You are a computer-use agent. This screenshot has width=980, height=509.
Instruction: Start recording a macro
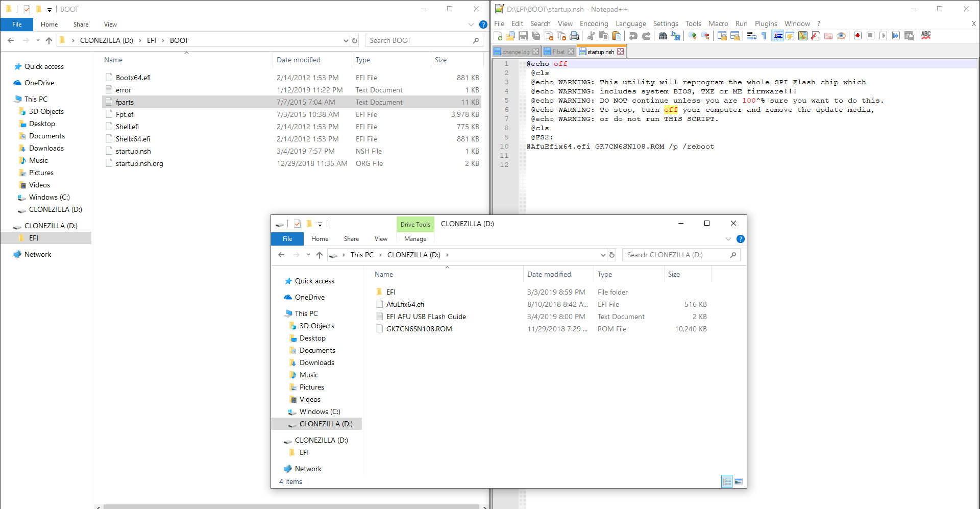tap(857, 36)
